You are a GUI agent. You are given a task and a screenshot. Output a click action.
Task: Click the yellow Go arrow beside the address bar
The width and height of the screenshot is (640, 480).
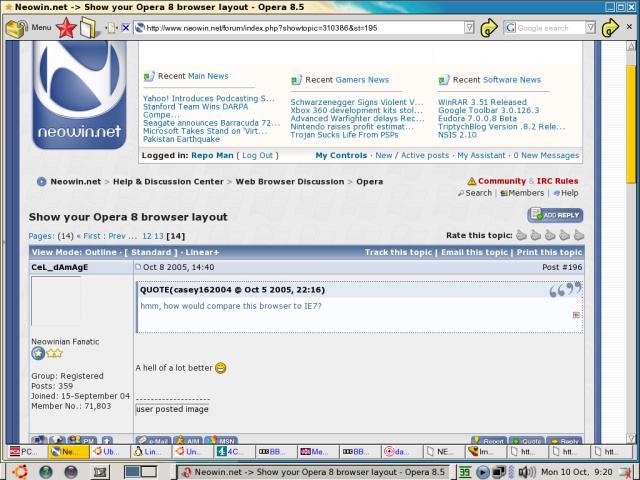click(489, 28)
